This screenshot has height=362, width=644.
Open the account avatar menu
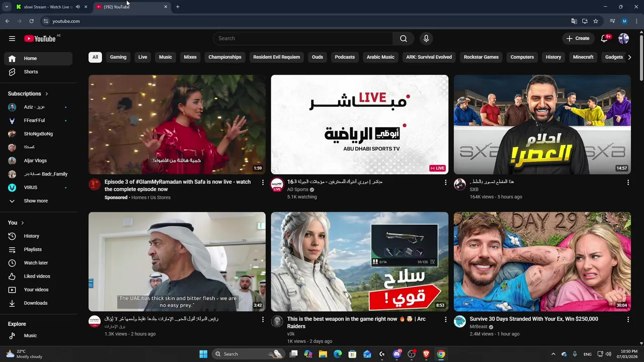623,38
